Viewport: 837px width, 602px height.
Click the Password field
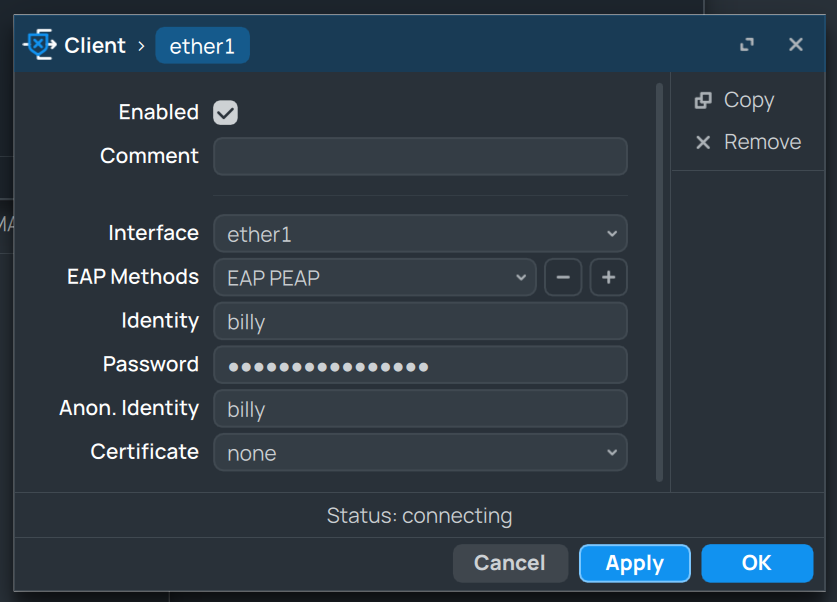(x=420, y=366)
